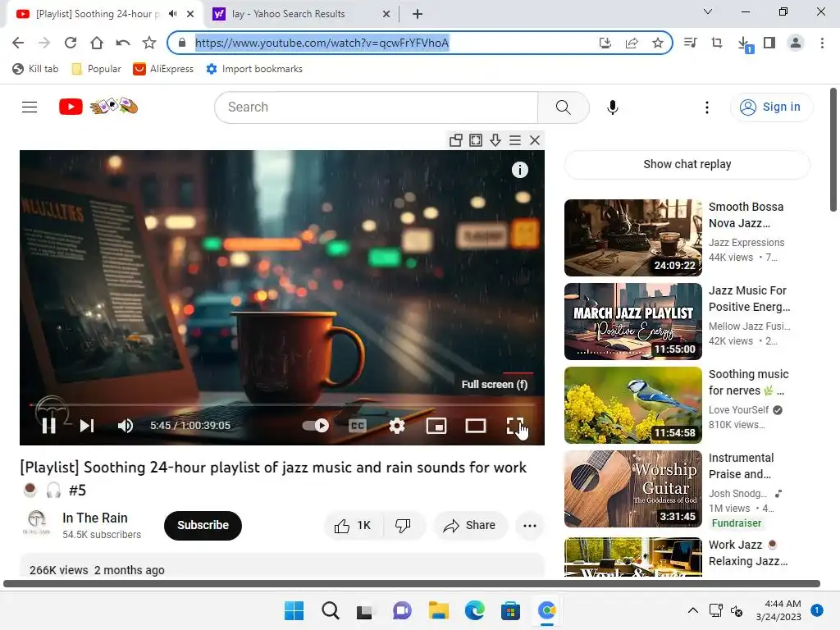The width and height of the screenshot is (840, 630).
Task: Subscribe to In The Rain
Action: pyautogui.click(x=203, y=525)
